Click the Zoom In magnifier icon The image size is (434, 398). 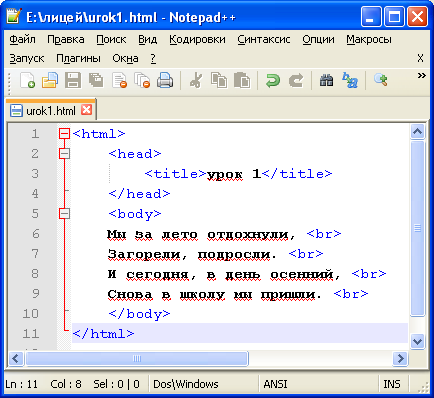(381, 80)
